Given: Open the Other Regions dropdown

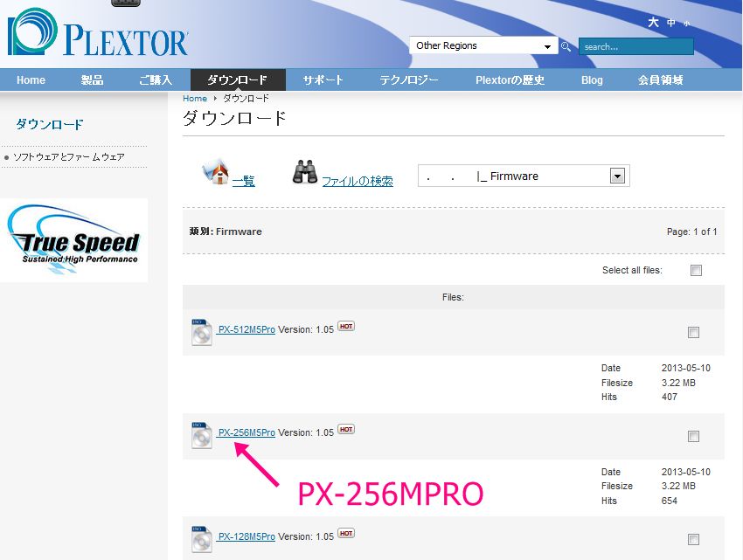Looking at the screenshot, I should click(483, 46).
